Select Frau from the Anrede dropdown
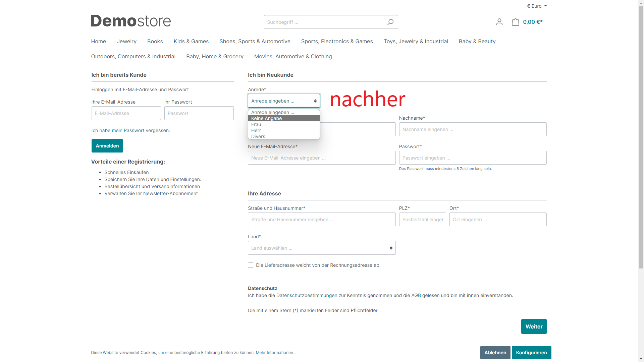Image resolution: width=644 pixels, height=362 pixels. (256, 124)
